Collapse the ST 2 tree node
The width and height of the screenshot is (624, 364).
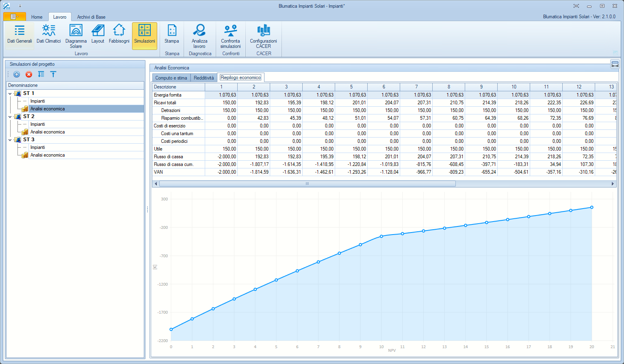pyautogui.click(x=10, y=116)
